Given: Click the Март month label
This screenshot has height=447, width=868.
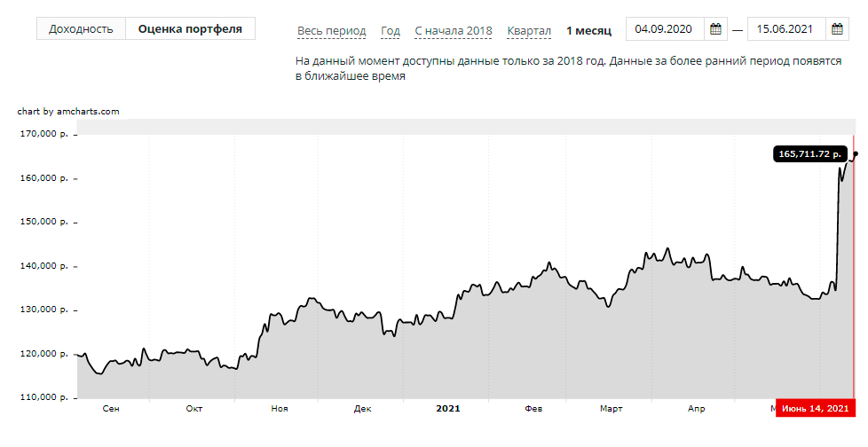Looking at the screenshot, I should [612, 409].
